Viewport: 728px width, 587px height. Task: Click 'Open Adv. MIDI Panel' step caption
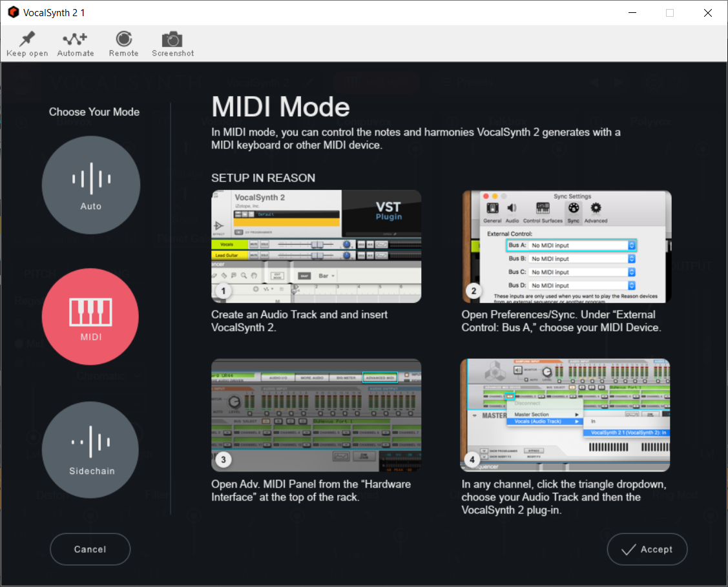[311, 491]
